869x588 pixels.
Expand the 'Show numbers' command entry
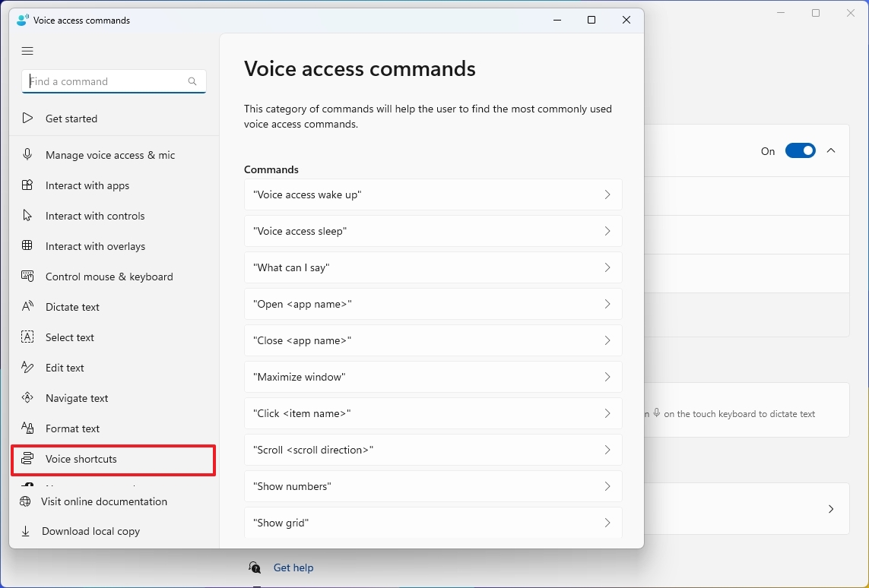coord(607,486)
